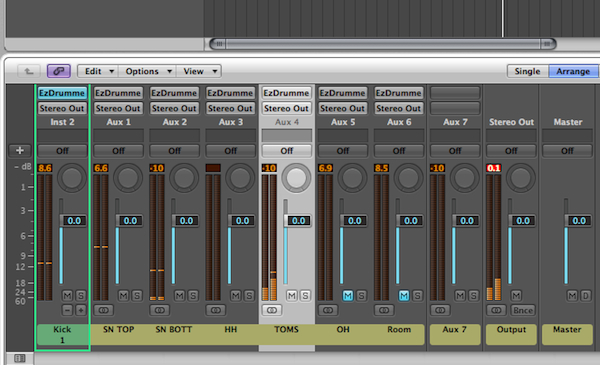Toggle stereo format icon on Aux 4
600x365 pixels.
(x=272, y=310)
